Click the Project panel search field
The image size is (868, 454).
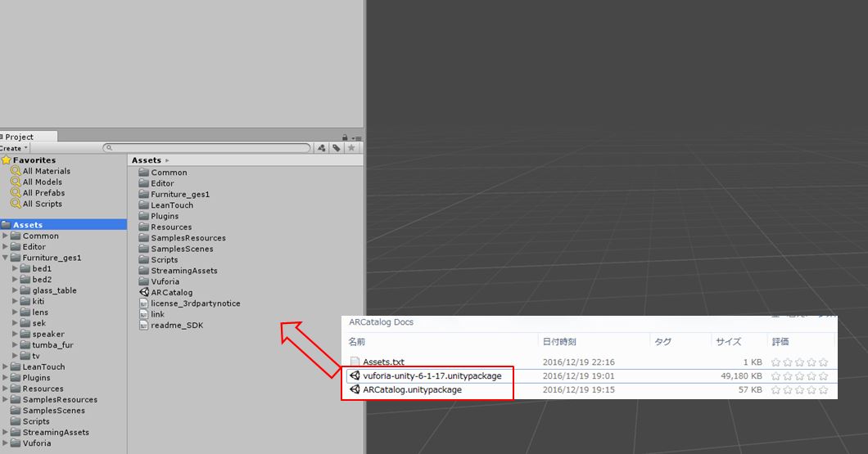[x=206, y=147]
